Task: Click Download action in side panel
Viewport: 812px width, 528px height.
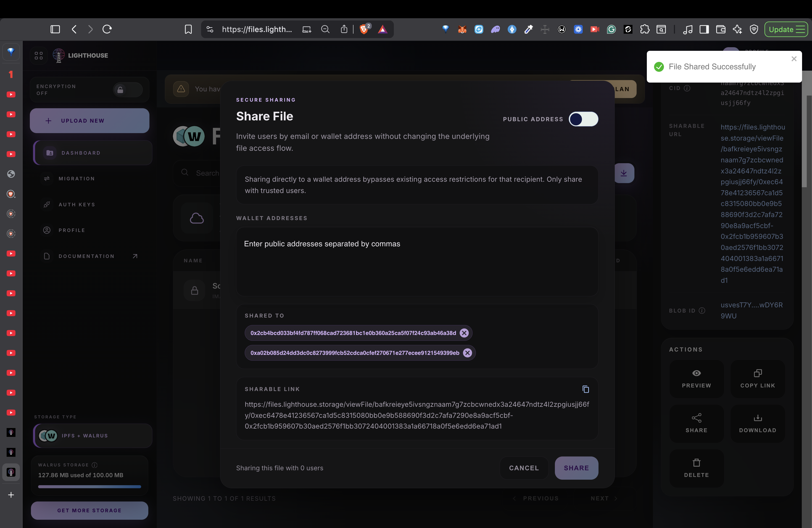Action: click(x=757, y=423)
